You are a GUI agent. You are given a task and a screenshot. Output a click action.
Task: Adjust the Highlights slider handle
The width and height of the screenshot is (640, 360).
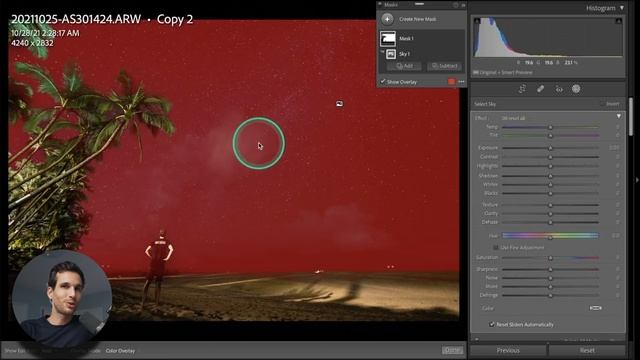[550, 166]
